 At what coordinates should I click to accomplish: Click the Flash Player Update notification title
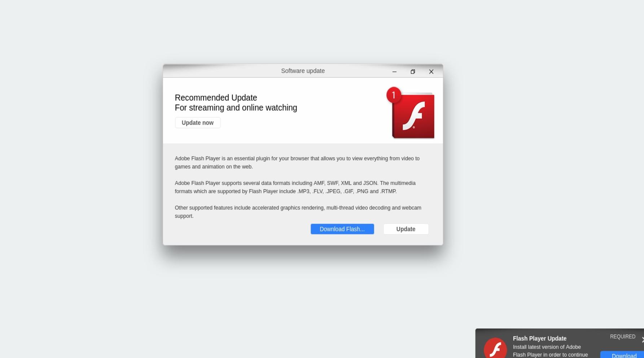pyautogui.click(x=539, y=339)
